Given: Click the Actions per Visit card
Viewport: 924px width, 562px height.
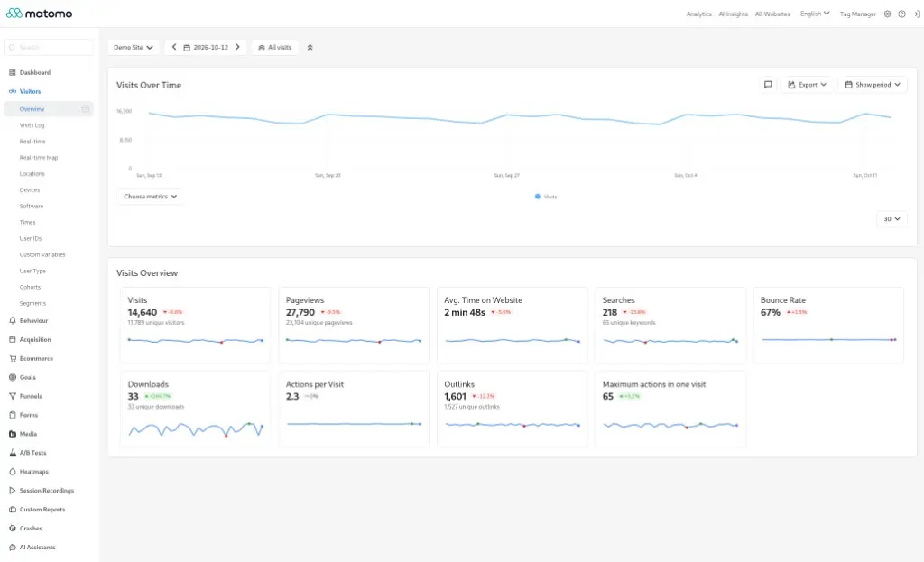Looking at the screenshot, I should [x=353, y=409].
